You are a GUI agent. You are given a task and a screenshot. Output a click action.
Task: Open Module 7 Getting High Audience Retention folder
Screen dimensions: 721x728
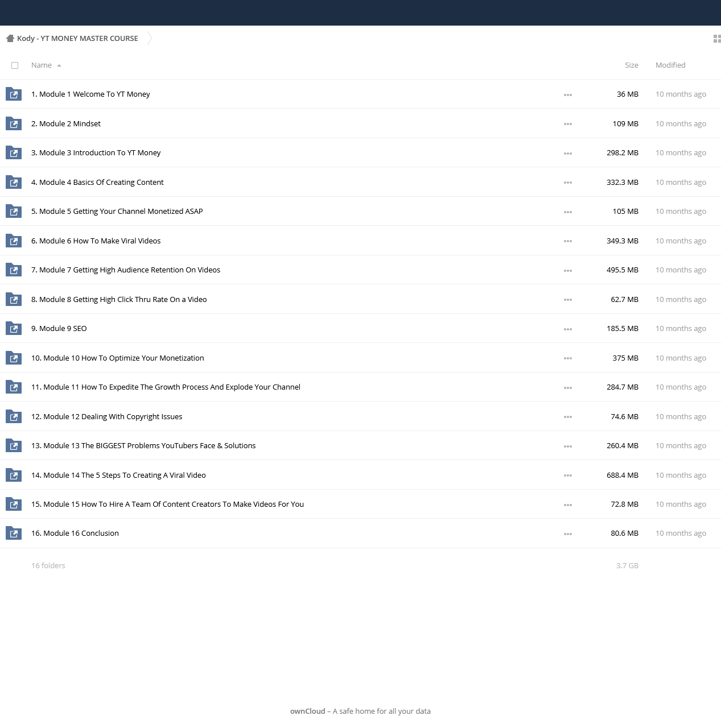pos(126,270)
